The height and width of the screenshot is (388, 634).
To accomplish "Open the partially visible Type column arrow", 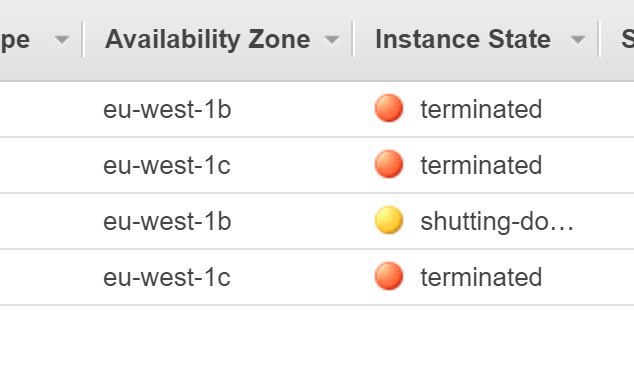I will tap(62, 40).
